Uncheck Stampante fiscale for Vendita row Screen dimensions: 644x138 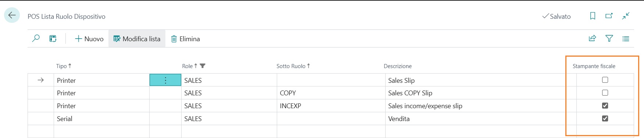tap(605, 118)
